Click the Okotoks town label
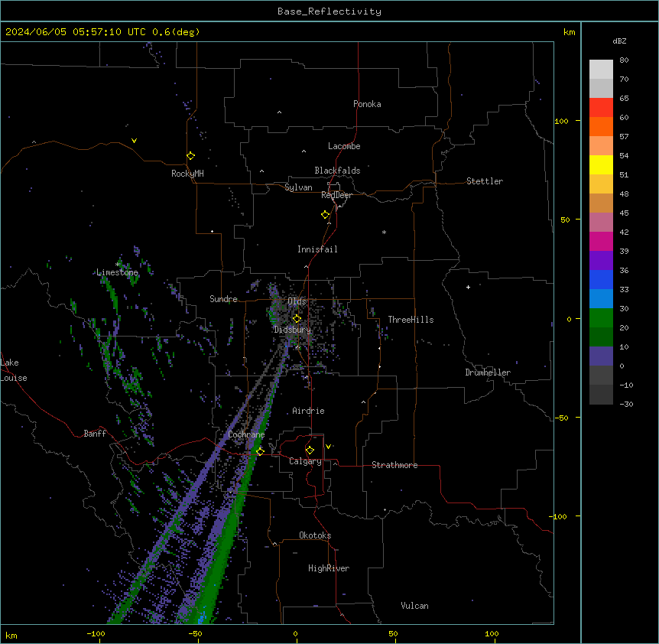659x644 pixels. (x=315, y=535)
